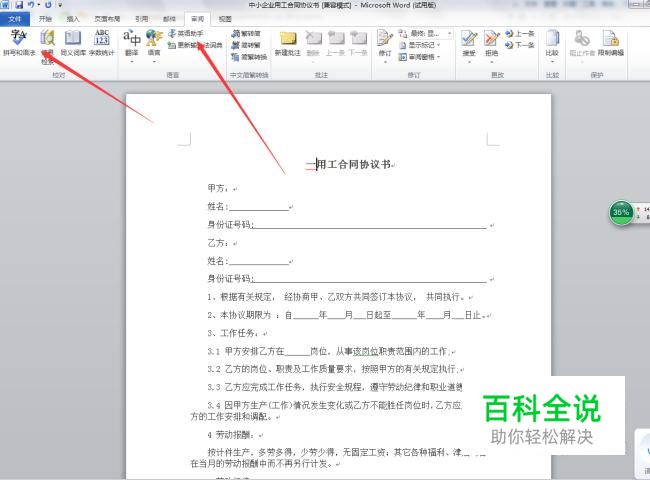Select the Review (审阅) tab
The width and height of the screenshot is (650, 480).
click(197, 19)
